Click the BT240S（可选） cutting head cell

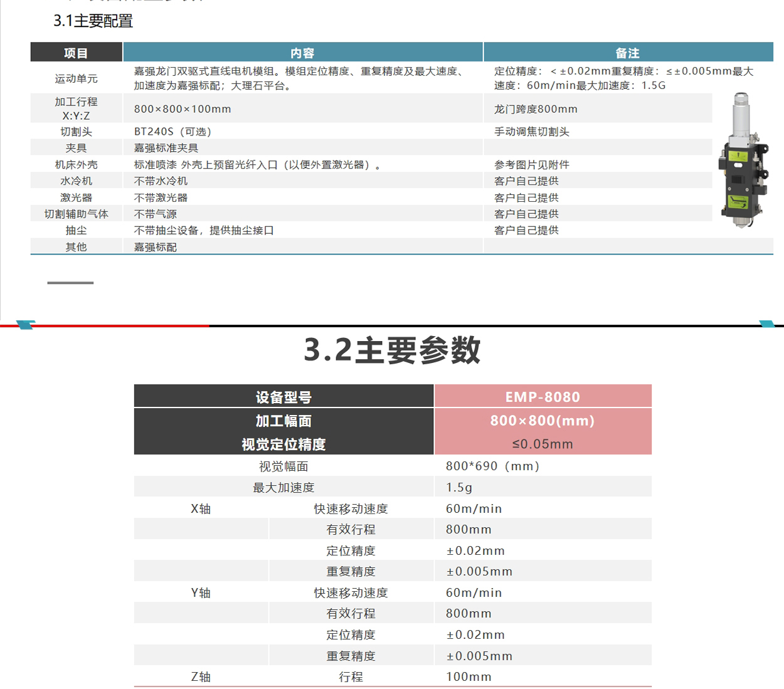point(173,132)
